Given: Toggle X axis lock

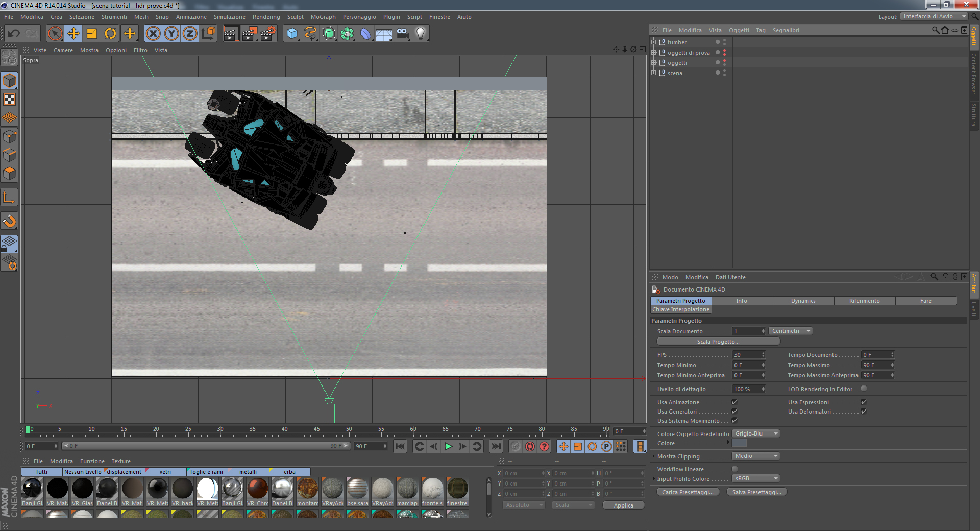Looking at the screenshot, I should click(x=153, y=34).
